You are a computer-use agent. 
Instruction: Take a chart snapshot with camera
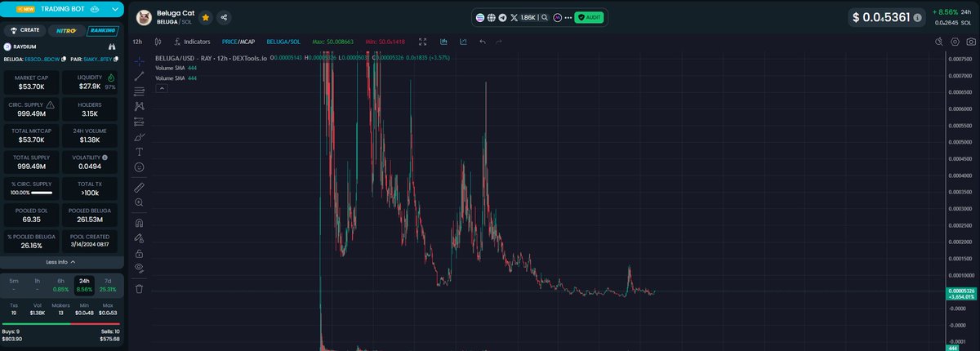click(x=969, y=41)
